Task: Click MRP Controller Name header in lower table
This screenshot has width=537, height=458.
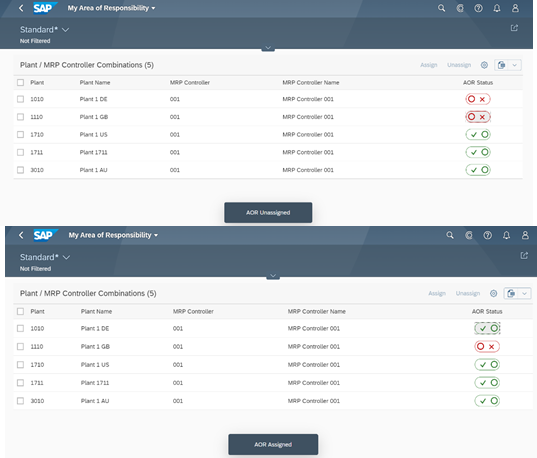Action: click(x=316, y=311)
